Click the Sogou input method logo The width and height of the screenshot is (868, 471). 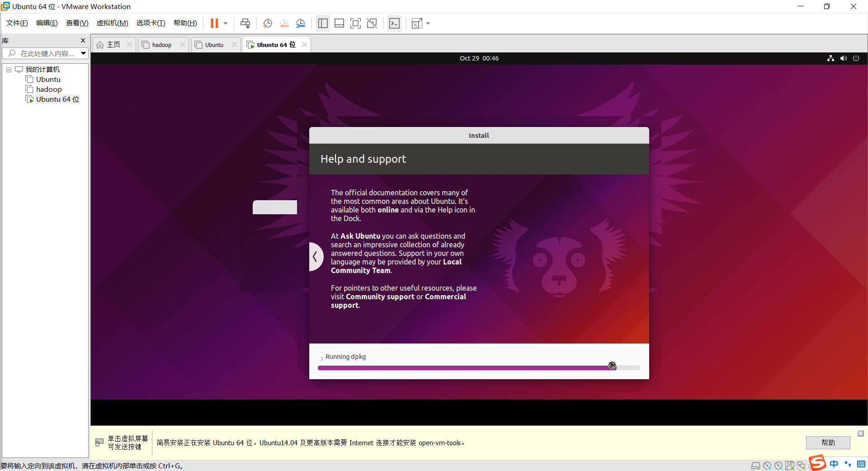(818, 463)
